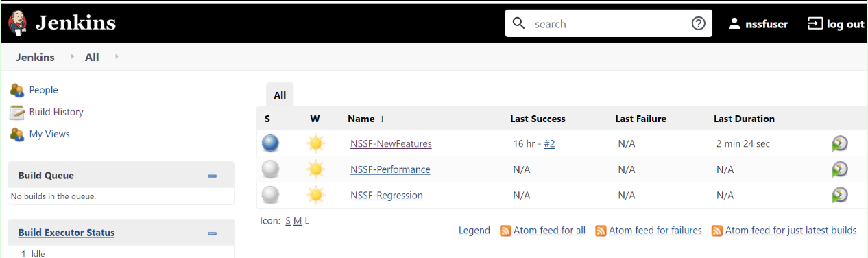This screenshot has height=258, width=868.
Task: Schedule a build for NSSF-Performance
Action: tap(840, 169)
